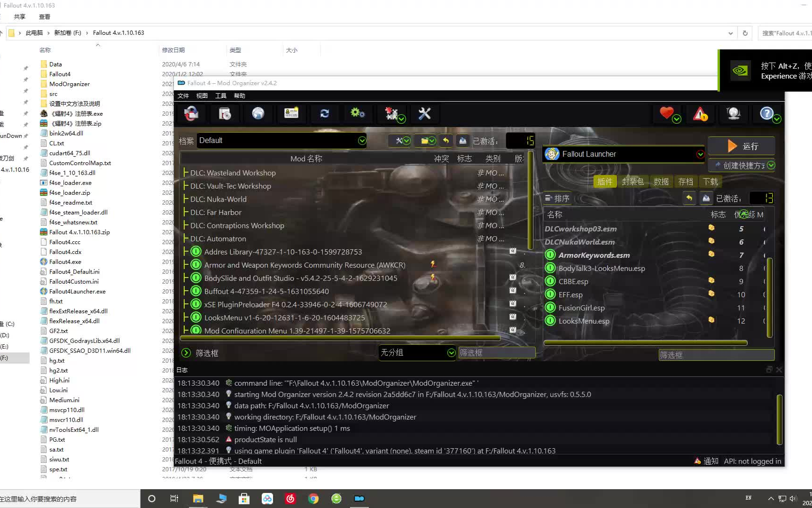Click the mod list horizontal scrollbar

click(x=340, y=338)
